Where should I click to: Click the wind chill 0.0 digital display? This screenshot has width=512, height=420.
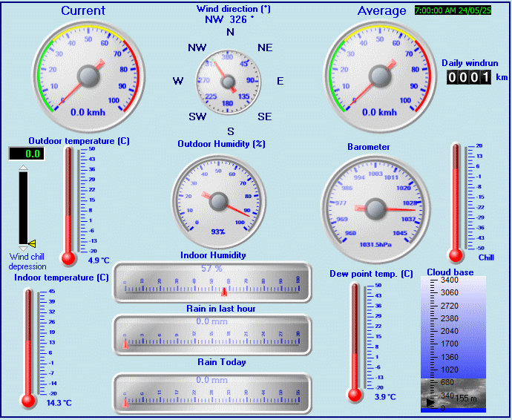[x=27, y=154]
